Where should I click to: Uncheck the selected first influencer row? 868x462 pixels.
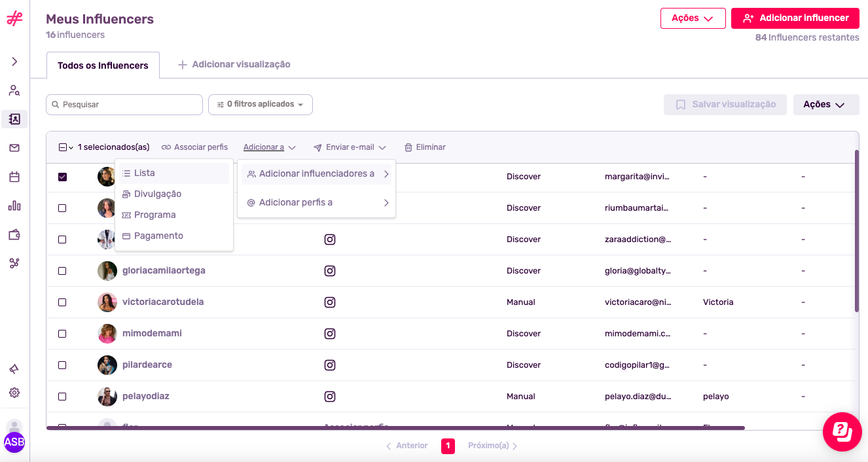click(62, 177)
